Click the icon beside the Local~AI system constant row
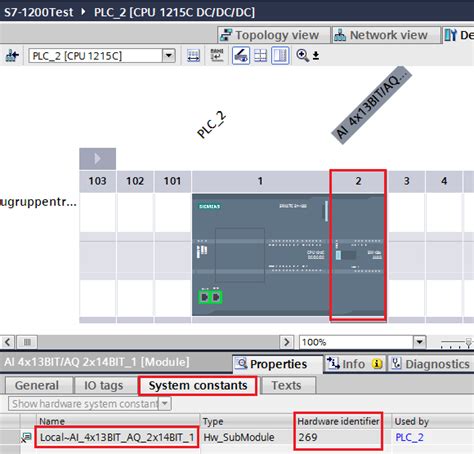Image resolution: width=474 pixels, height=454 pixels. 26,437
